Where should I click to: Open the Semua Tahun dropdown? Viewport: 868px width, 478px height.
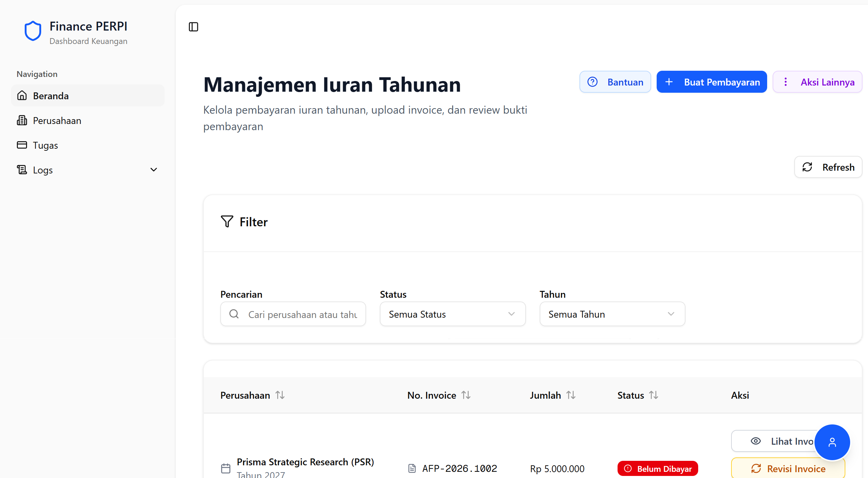tap(612, 314)
